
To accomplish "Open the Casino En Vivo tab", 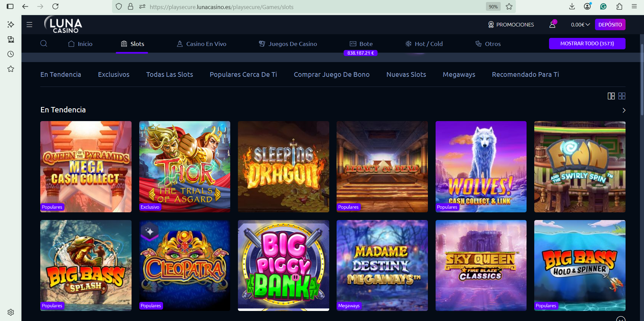I will point(202,44).
